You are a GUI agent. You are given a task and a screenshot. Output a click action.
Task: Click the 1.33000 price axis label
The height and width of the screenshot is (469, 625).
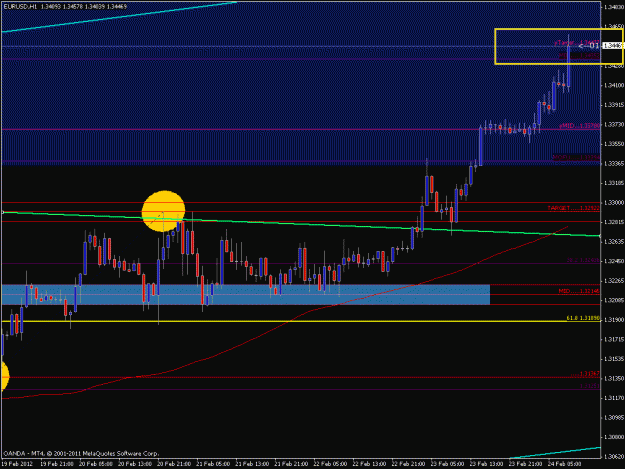pyautogui.click(x=613, y=202)
